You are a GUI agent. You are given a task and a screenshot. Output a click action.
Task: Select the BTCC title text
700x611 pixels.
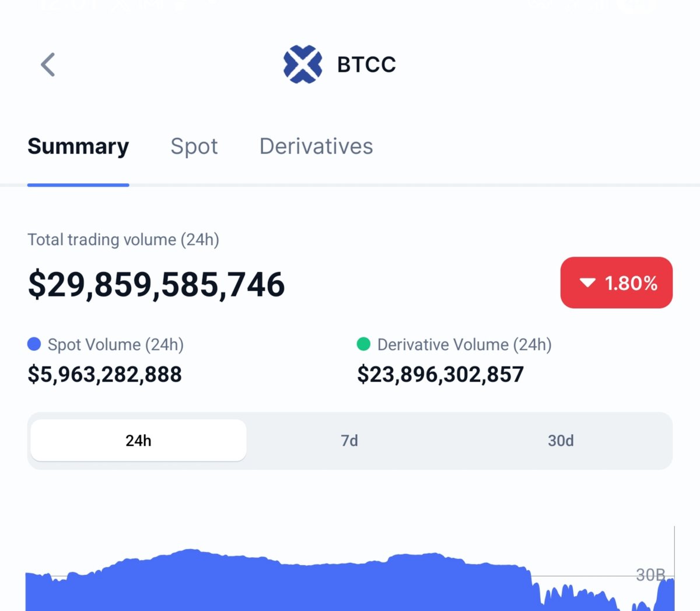click(x=366, y=64)
